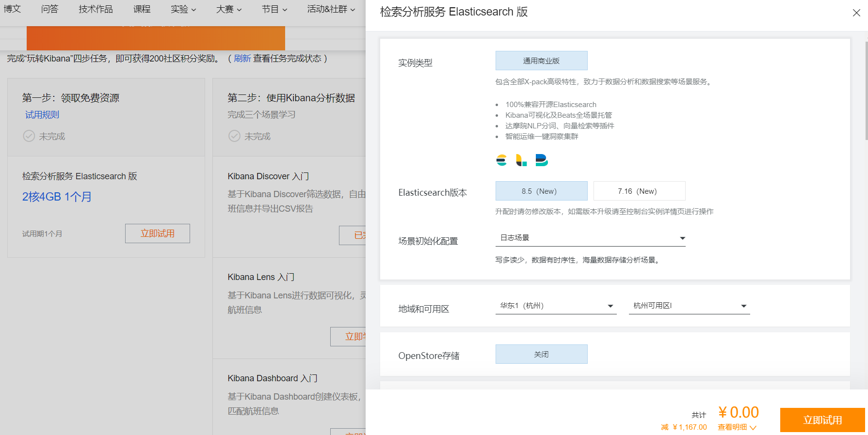Open the 博文 nav item

point(13,9)
